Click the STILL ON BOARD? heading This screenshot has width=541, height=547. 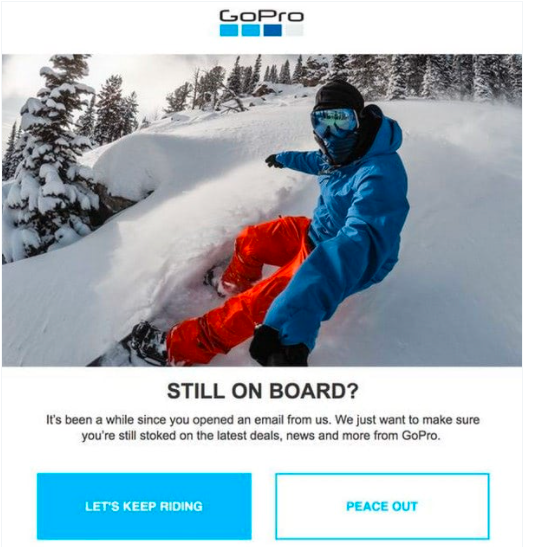[263, 391]
